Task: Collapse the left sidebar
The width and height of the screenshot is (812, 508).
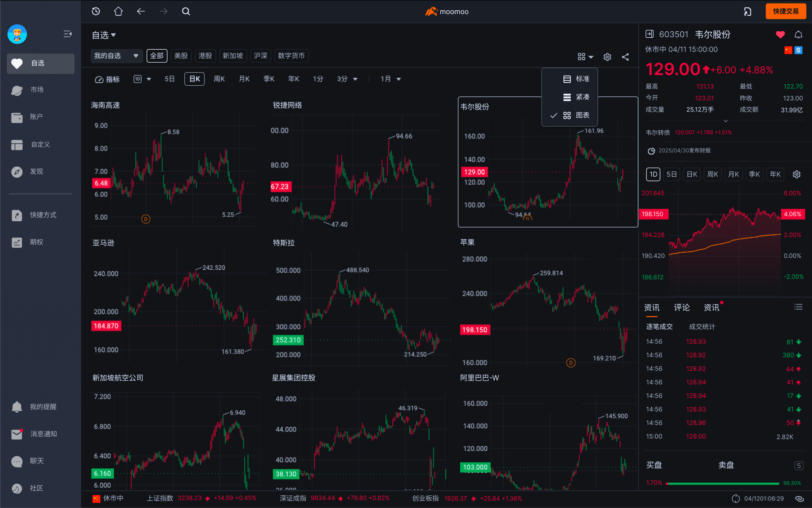Action: pos(67,34)
